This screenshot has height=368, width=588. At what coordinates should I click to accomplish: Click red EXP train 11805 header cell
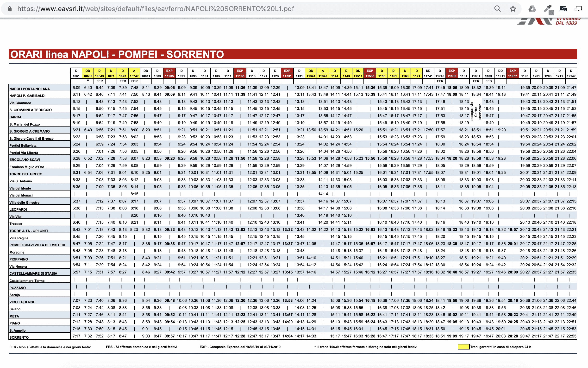(452, 76)
